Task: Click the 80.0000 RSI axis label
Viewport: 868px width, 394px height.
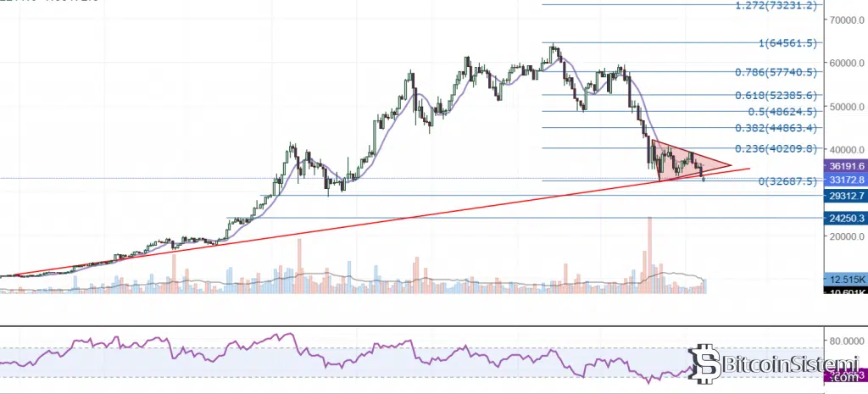Action: [843, 340]
